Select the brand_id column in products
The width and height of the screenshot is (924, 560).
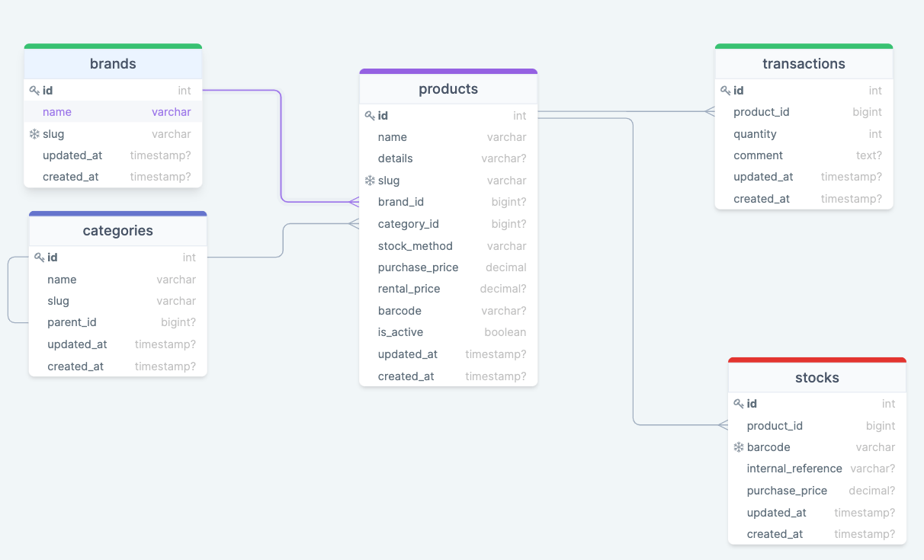tap(448, 202)
